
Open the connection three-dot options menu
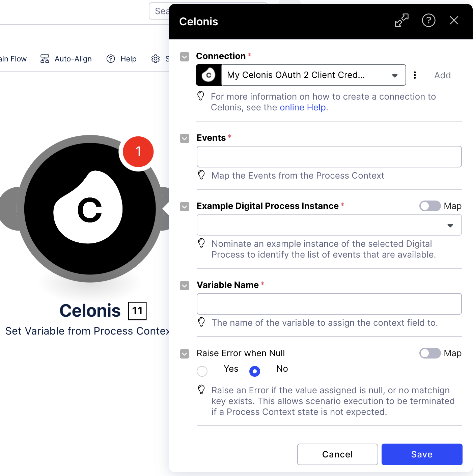click(x=415, y=75)
